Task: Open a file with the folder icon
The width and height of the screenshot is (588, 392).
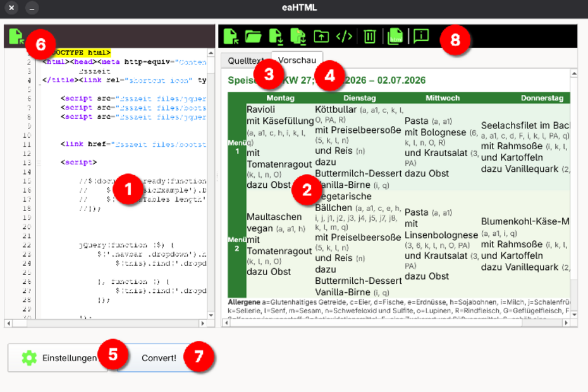Action: 253,37
